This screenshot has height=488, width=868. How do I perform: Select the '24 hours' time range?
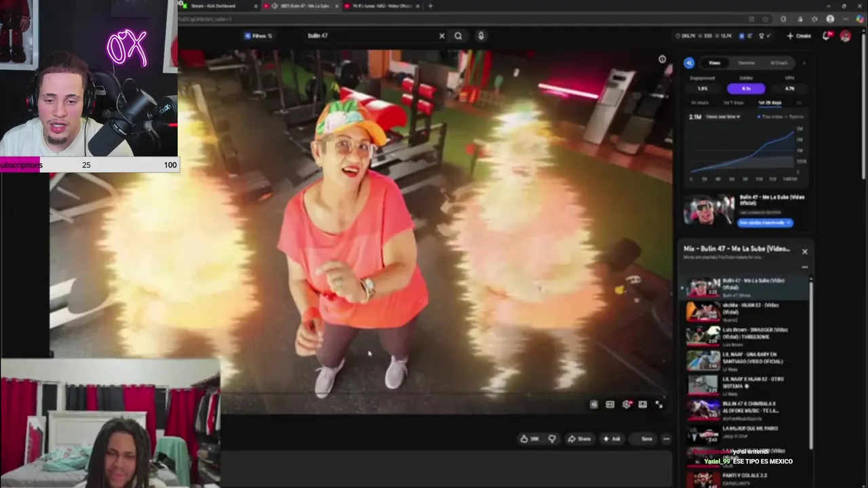click(699, 102)
